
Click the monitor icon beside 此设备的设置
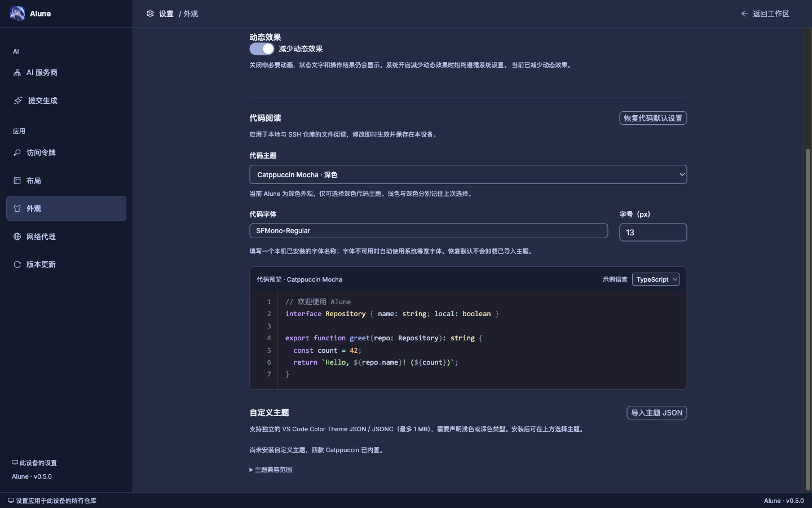(15, 463)
